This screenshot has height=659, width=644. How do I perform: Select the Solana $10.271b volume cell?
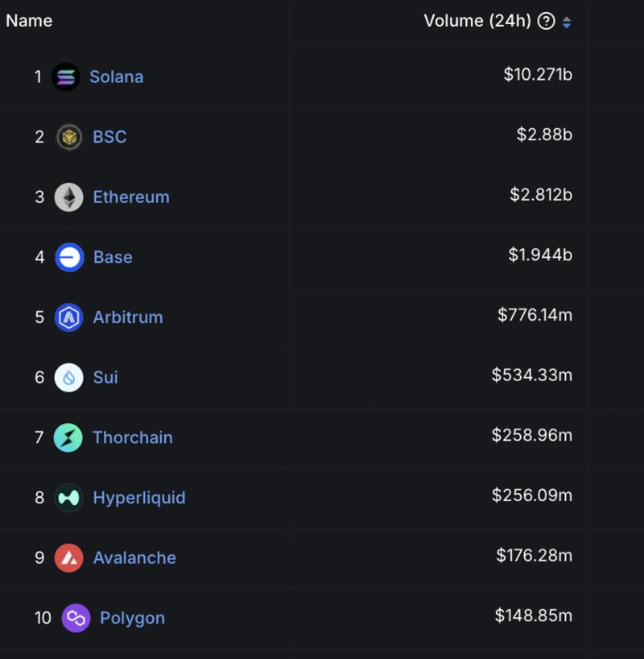[538, 75]
